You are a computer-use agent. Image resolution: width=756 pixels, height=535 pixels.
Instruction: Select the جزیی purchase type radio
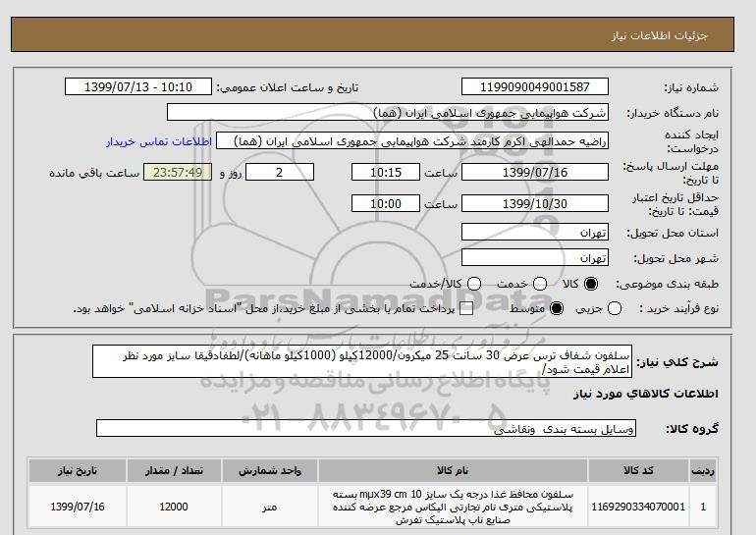(615, 308)
